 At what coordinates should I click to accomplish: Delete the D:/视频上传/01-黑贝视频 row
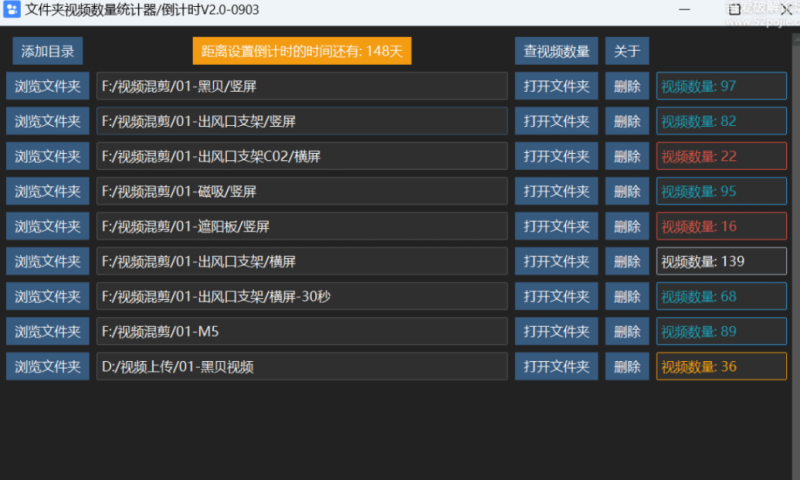tap(627, 366)
